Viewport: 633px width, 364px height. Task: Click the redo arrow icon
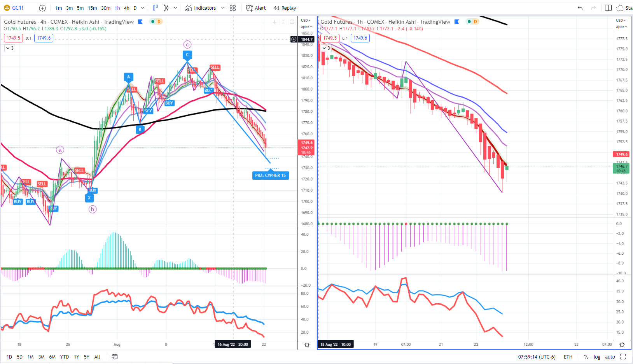[593, 8]
